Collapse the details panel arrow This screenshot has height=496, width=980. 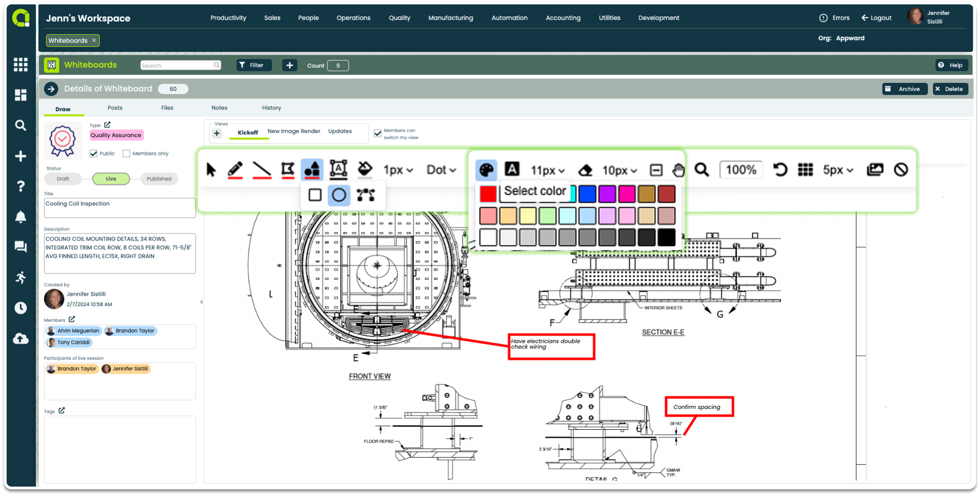[x=51, y=89]
